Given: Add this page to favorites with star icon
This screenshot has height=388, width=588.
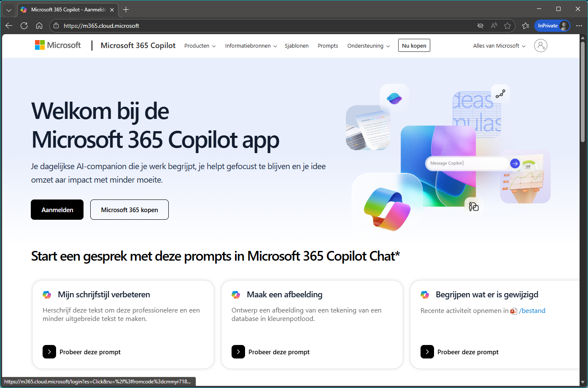Looking at the screenshot, I should coord(507,26).
